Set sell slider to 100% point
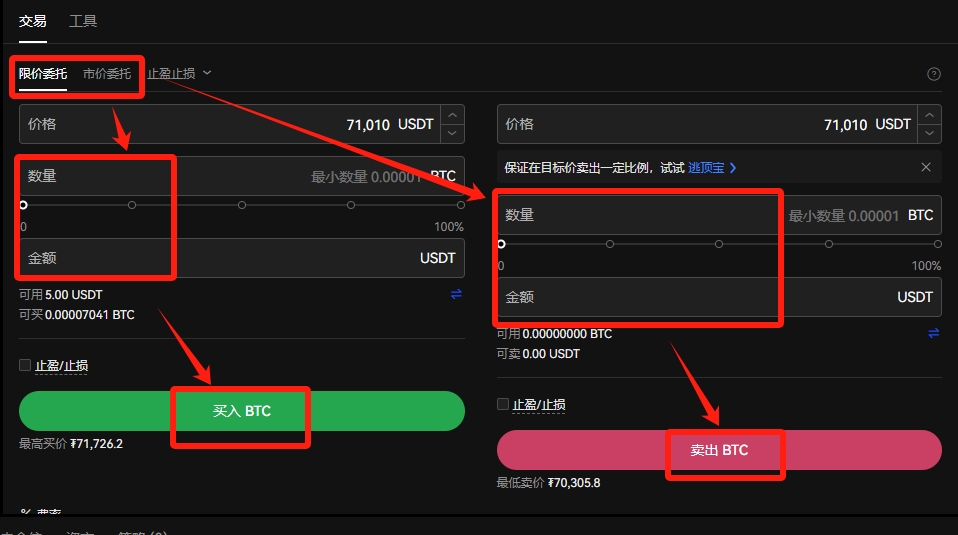Screen dimensions: 958x535 click(x=938, y=244)
